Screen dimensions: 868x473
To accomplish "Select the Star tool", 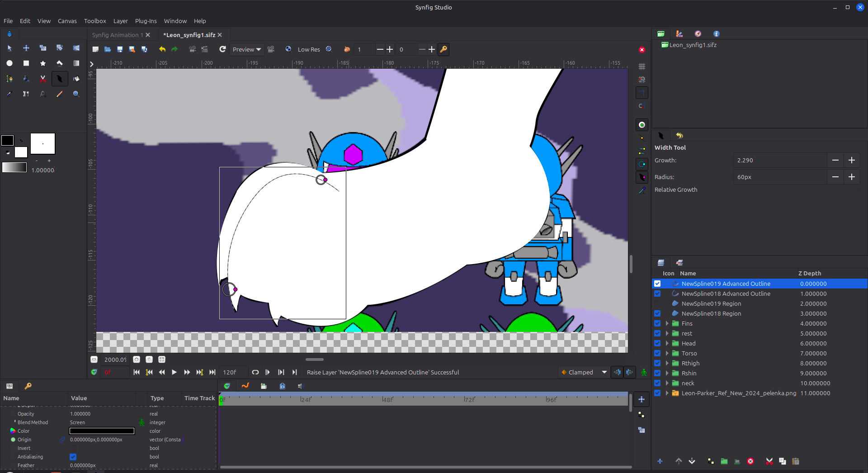I will pos(43,63).
